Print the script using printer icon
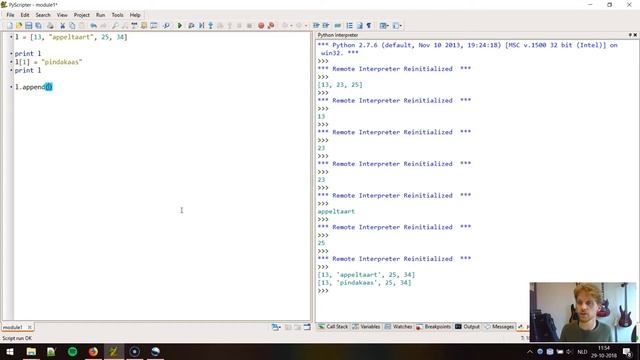Viewport: 640px width, 360px height. [x=50, y=26]
